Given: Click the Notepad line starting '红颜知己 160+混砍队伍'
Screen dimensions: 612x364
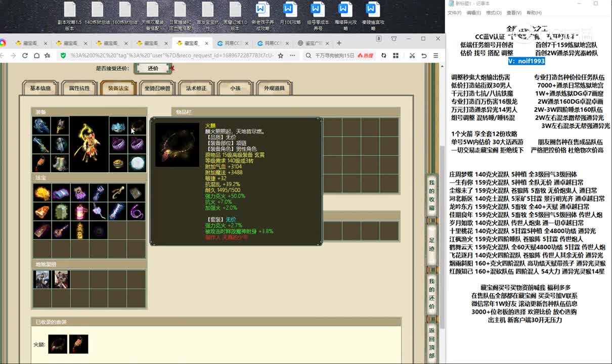Looking at the screenshot, I should coord(527,271).
